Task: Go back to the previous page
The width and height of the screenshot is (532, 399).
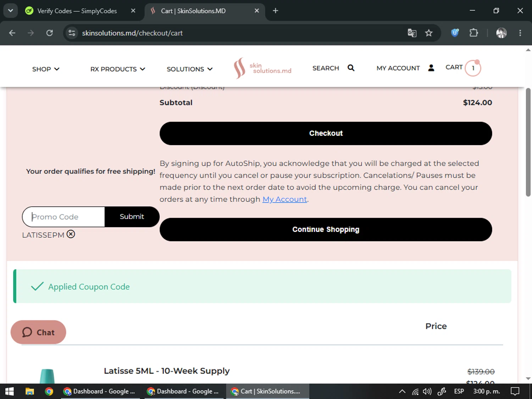Action: (x=12, y=33)
